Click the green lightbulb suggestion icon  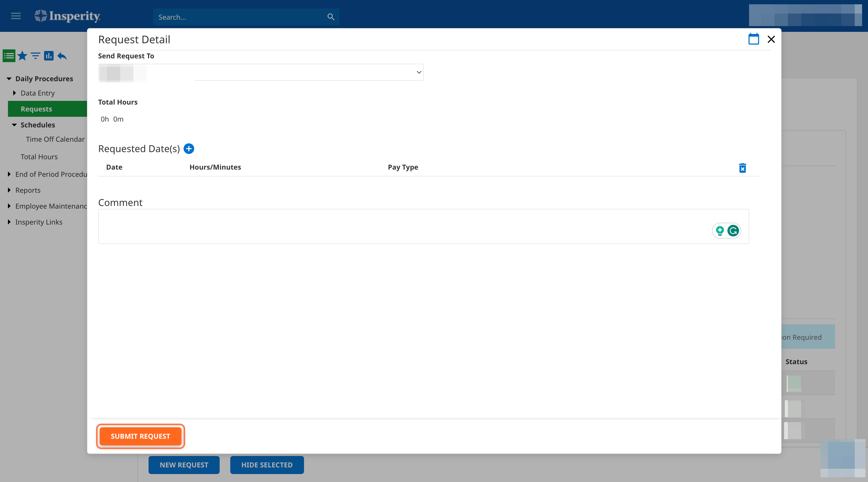coord(720,231)
